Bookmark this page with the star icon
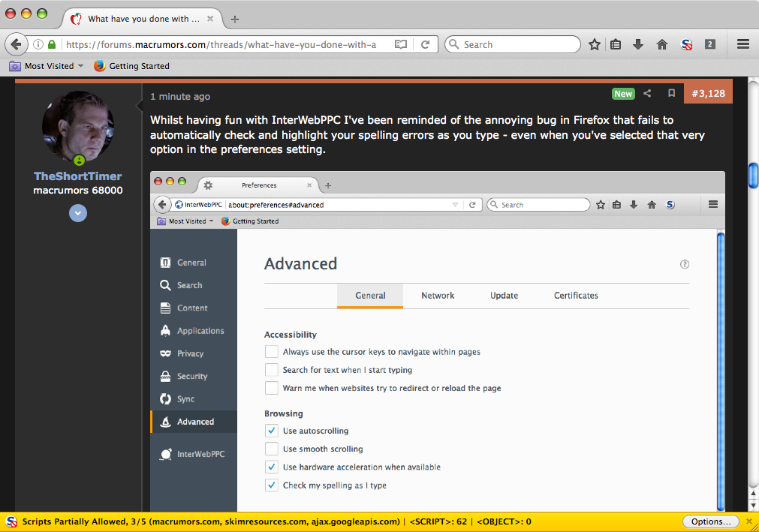This screenshot has height=532, width=759. pos(595,44)
